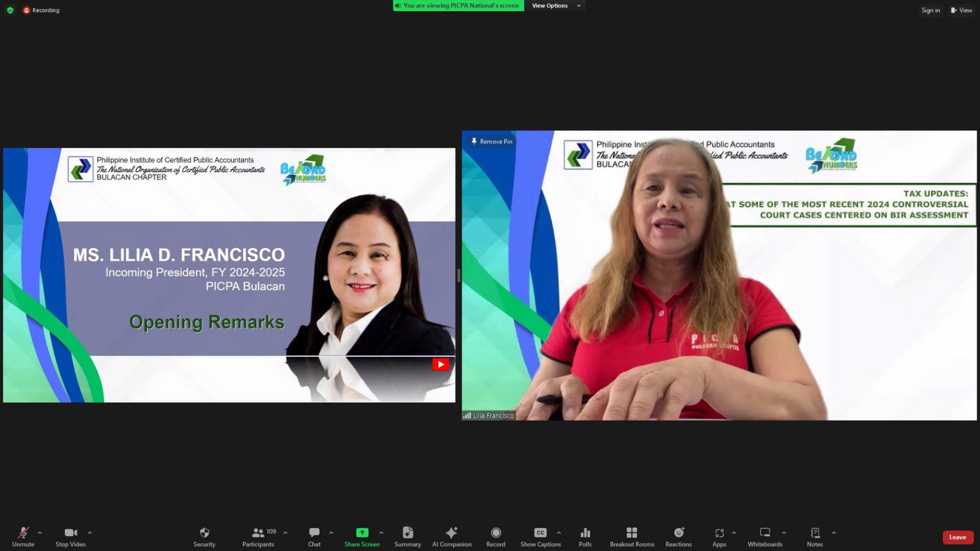980x551 pixels.
Task: Open the Polls tool
Action: point(586,536)
